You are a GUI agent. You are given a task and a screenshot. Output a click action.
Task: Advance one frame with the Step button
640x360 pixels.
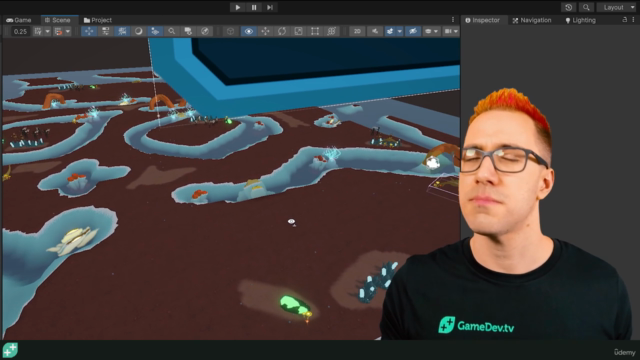270,7
